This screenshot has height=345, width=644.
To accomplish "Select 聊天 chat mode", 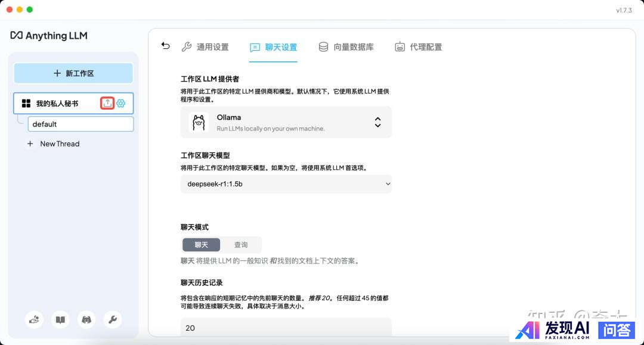I will 202,245.
